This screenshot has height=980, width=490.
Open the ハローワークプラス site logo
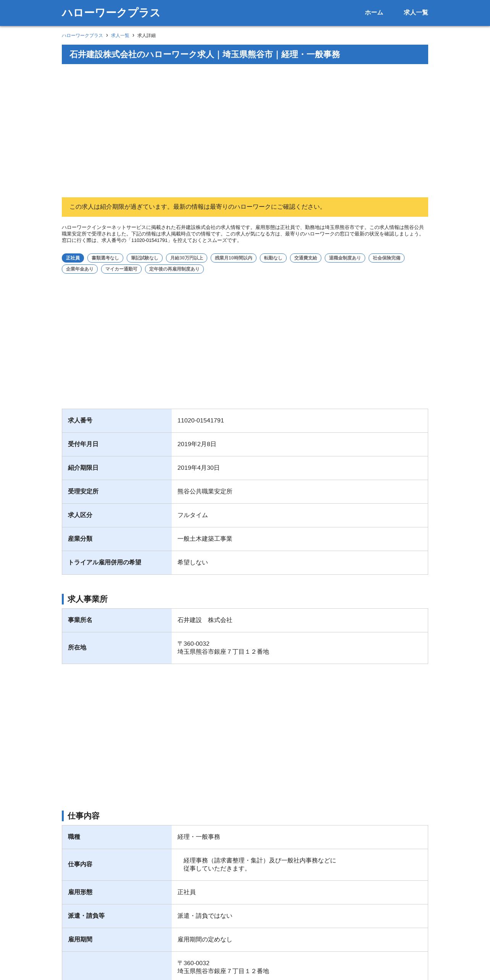click(x=111, y=13)
